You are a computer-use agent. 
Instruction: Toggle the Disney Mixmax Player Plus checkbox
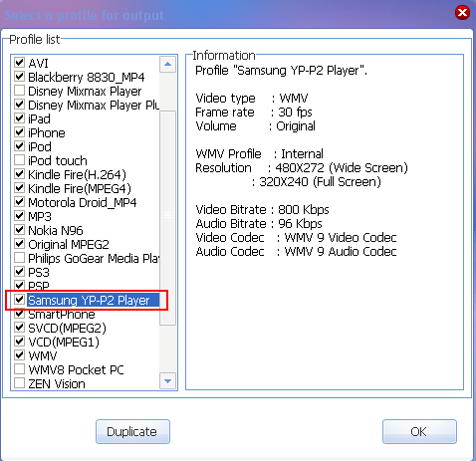pos(20,104)
